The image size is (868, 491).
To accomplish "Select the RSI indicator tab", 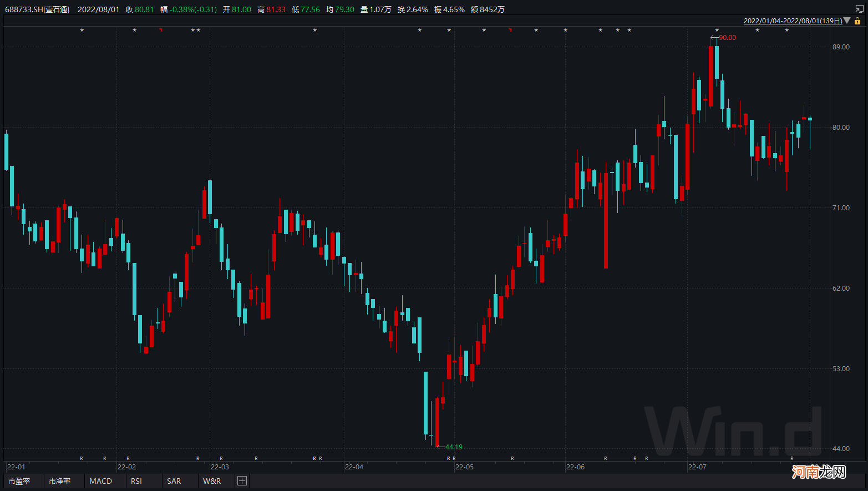I will click(x=136, y=481).
